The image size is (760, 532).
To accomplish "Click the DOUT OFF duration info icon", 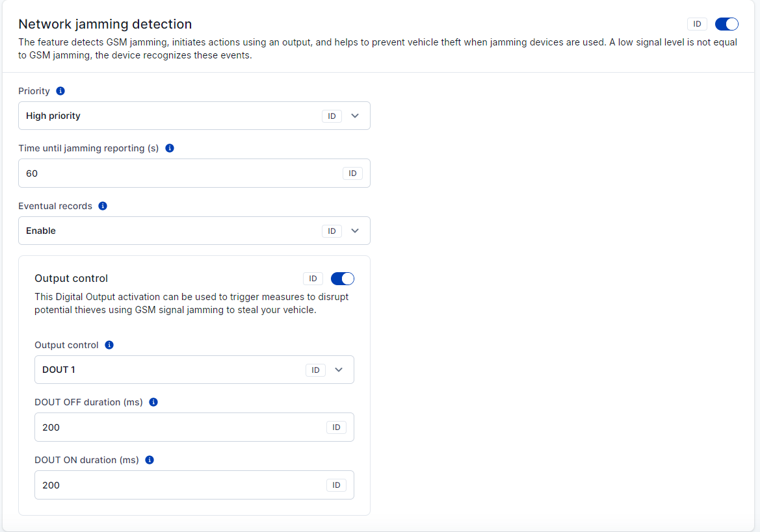I will pos(153,402).
